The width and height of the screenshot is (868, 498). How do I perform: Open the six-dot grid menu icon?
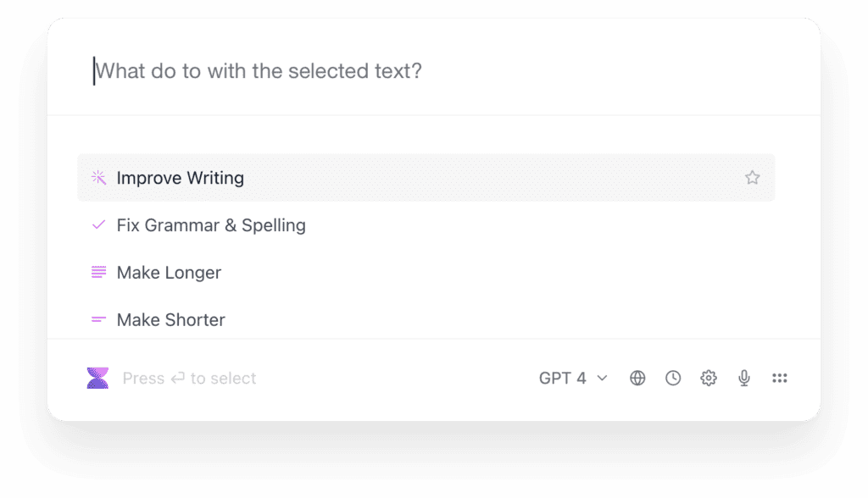(780, 378)
